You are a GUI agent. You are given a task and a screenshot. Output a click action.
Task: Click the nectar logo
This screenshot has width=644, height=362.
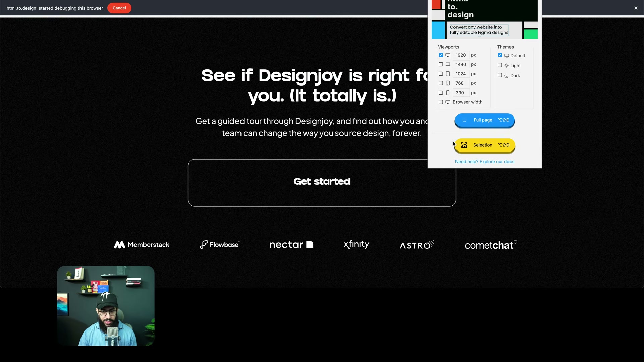coord(291,245)
